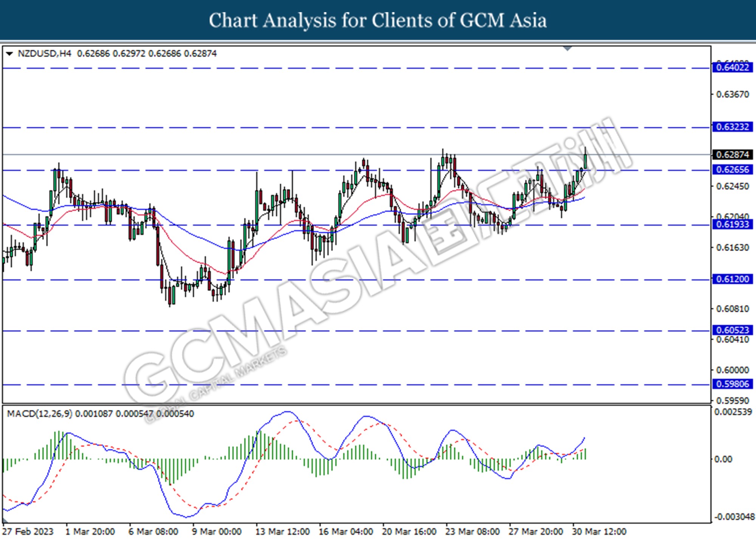756x540 pixels.
Task: Select the 0.61933 price level label
Action: coord(733,224)
